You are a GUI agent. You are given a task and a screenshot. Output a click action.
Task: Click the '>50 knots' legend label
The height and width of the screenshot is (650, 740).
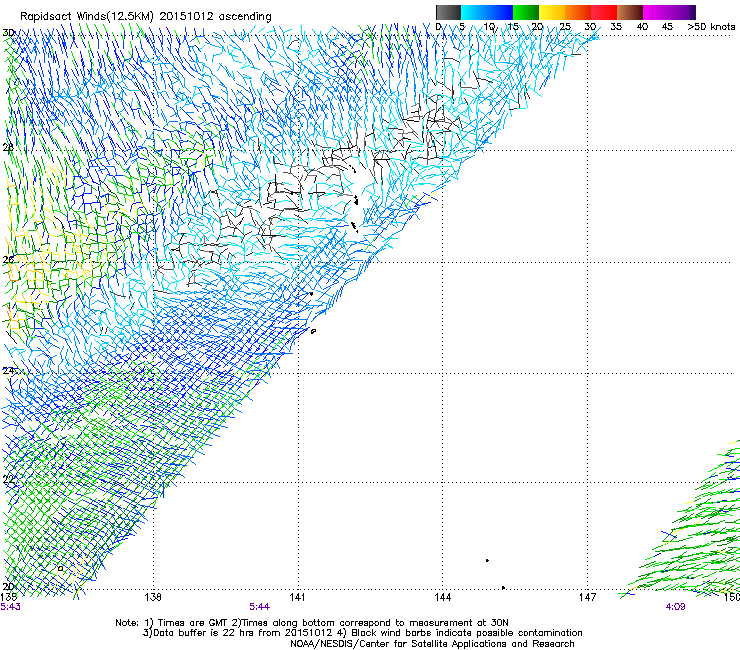[x=711, y=27]
